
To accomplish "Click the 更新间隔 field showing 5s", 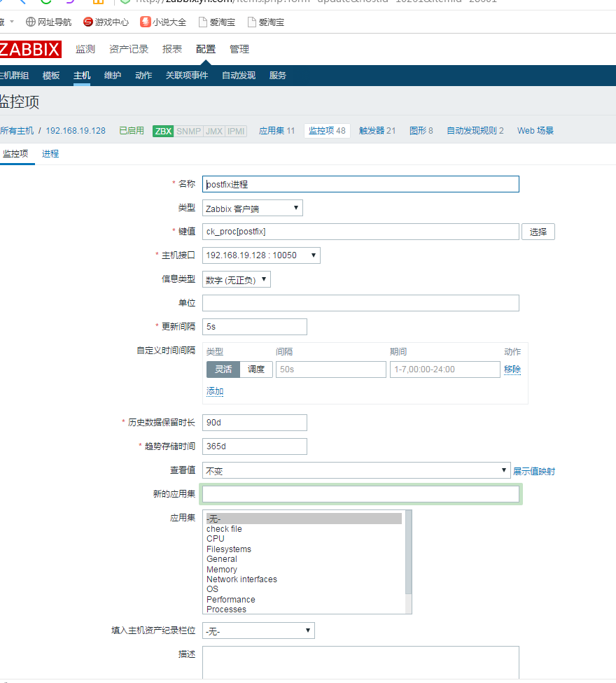I will point(255,327).
